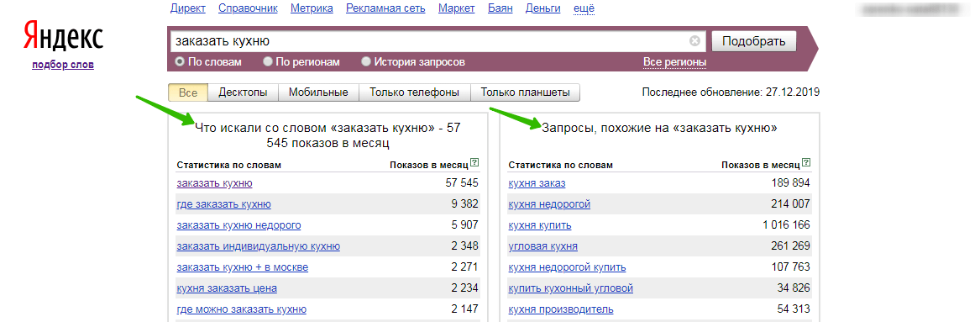Click the right 'Статистика по словам' header

(x=560, y=165)
